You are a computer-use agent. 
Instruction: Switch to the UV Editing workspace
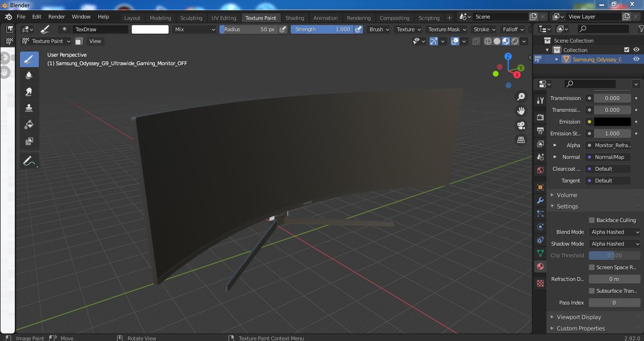coord(224,18)
